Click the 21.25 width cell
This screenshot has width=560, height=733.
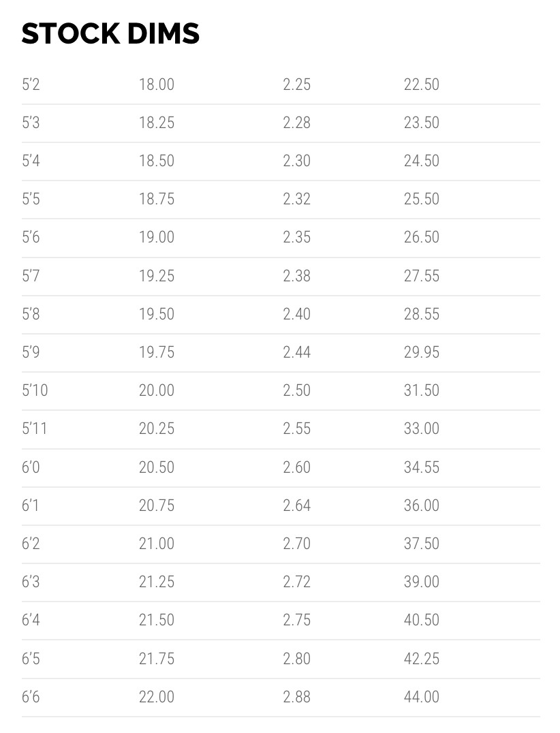(x=157, y=582)
